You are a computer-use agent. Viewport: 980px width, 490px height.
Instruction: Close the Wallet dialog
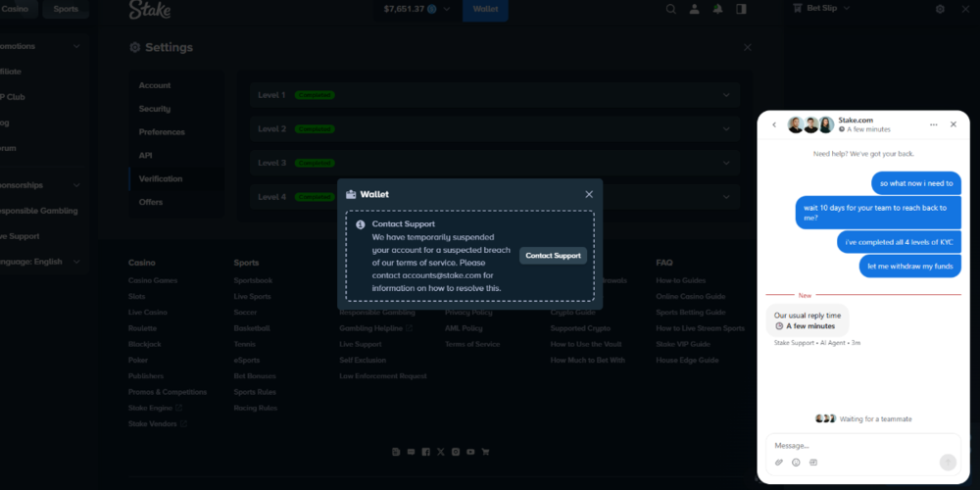(589, 194)
